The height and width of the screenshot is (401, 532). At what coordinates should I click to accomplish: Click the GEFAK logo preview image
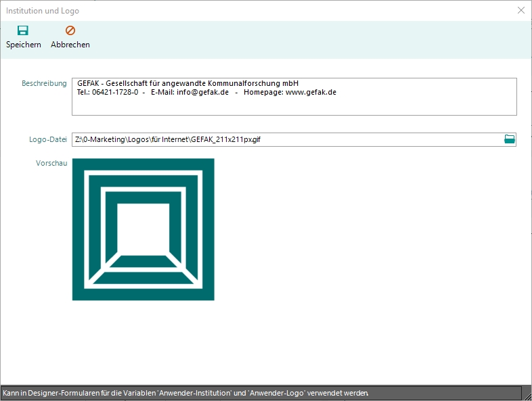click(143, 229)
